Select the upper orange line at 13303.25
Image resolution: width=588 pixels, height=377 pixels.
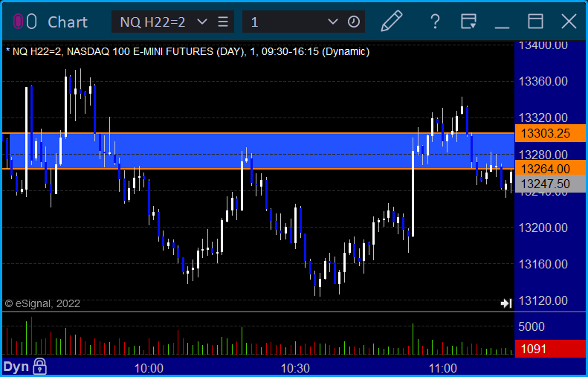tap(259, 133)
